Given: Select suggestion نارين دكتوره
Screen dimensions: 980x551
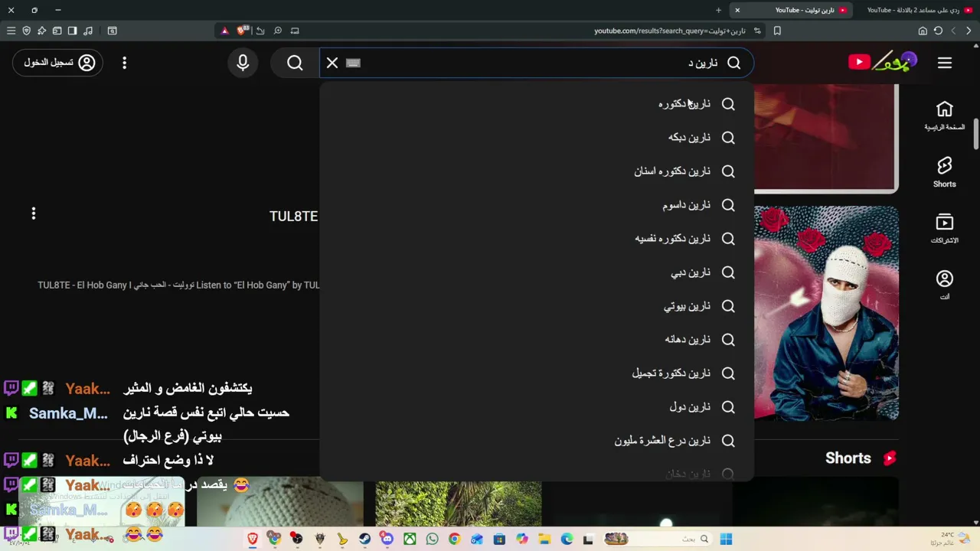Looking at the screenshot, I should coord(537,104).
